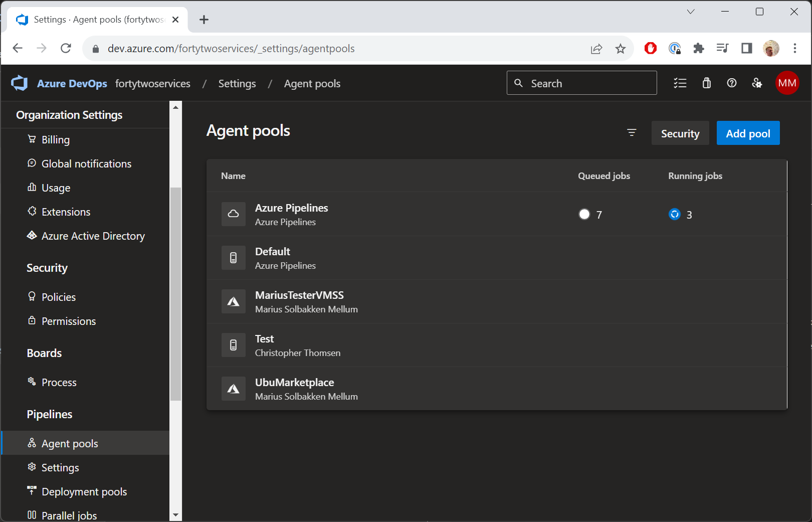Click the Azure Pipelines cloud pool icon
812x522 pixels.
[x=234, y=214]
